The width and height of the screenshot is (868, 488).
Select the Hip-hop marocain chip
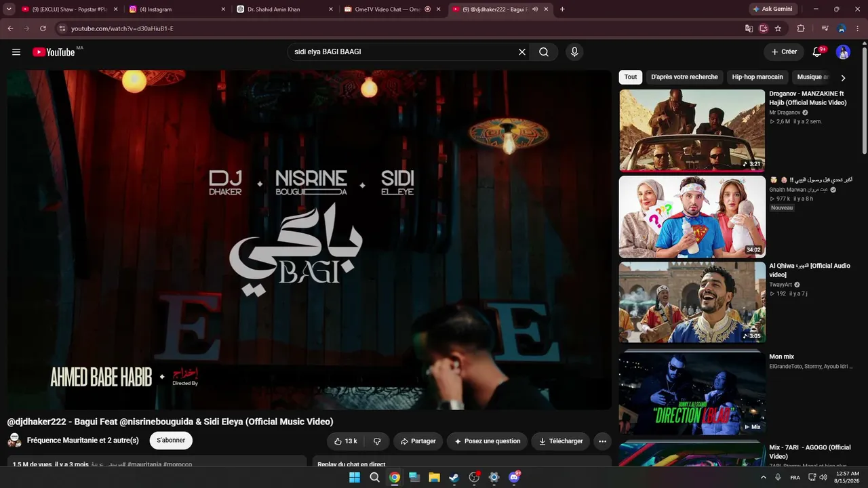[x=757, y=77]
